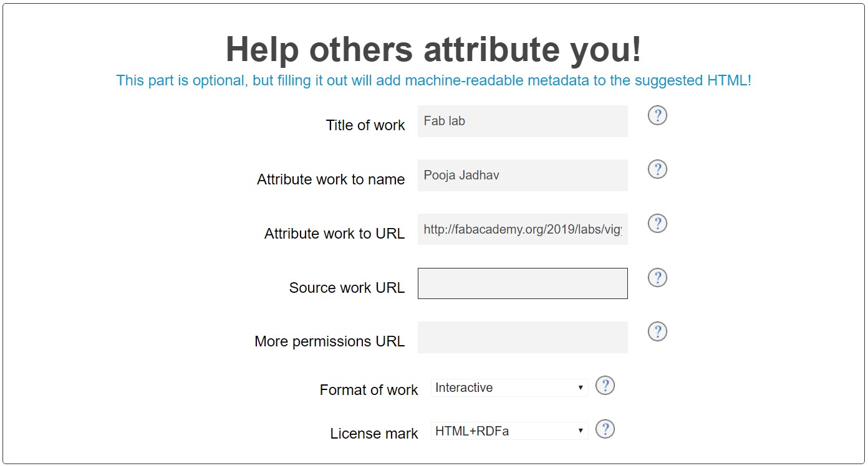Click the "License mark" label text

(x=374, y=434)
